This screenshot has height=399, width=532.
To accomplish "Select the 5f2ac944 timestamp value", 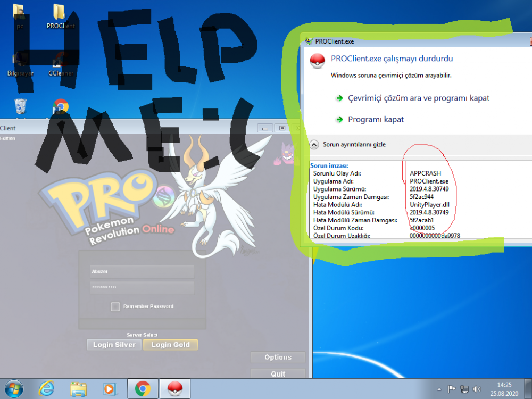I will [x=421, y=197].
